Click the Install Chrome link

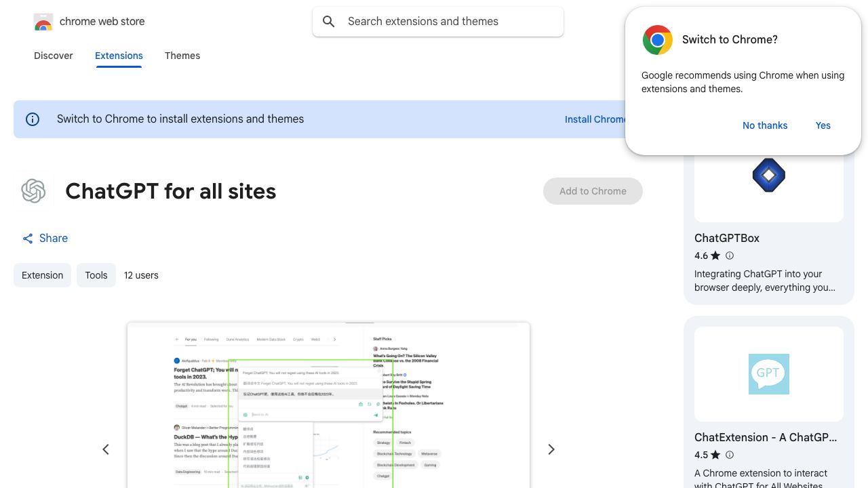tap(596, 119)
